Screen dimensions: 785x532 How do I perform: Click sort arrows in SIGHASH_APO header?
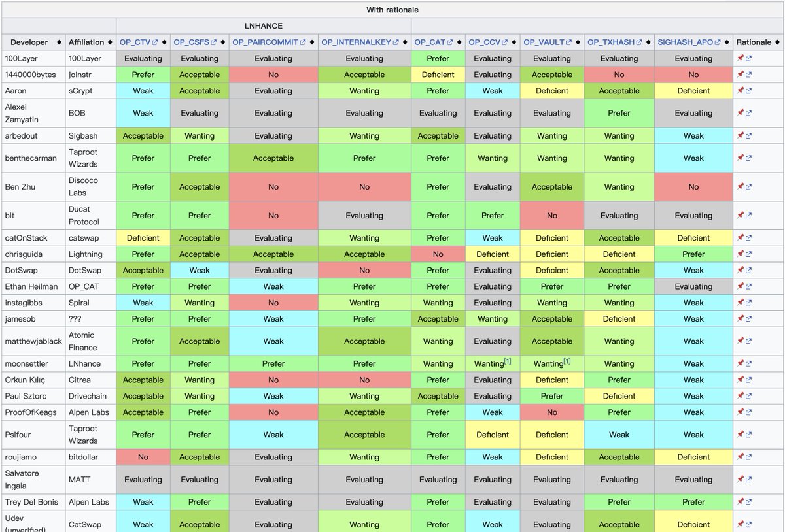(x=726, y=42)
